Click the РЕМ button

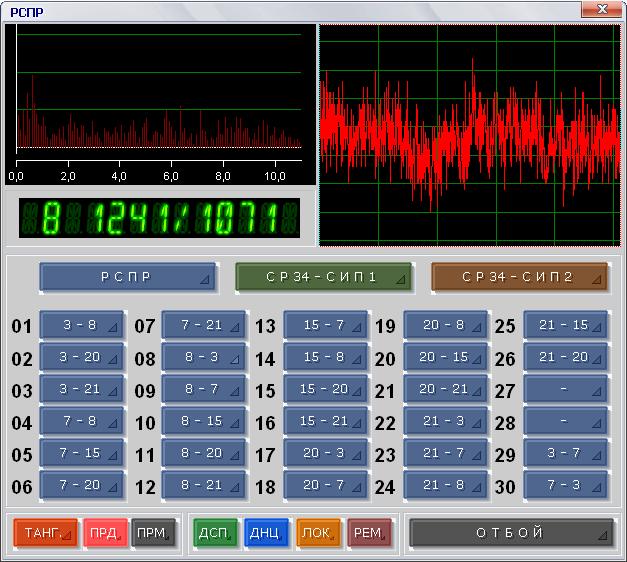pyautogui.click(x=369, y=533)
